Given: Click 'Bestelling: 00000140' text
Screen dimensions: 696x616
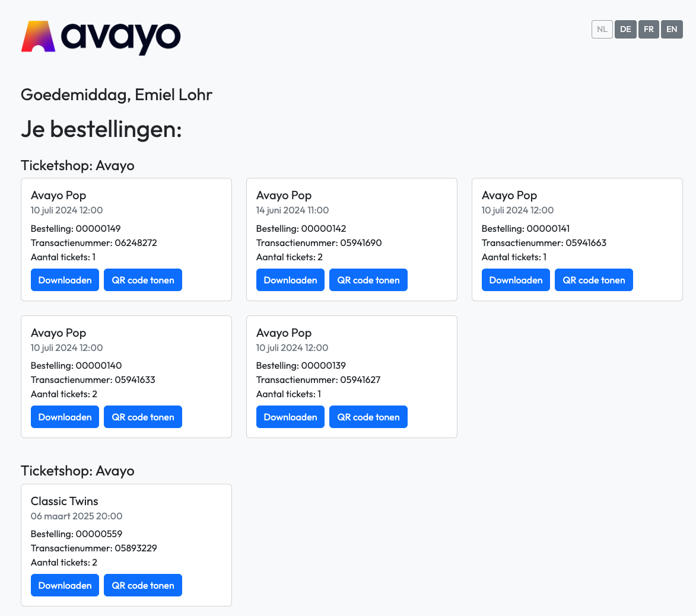Looking at the screenshot, I should tap(76, 365).
